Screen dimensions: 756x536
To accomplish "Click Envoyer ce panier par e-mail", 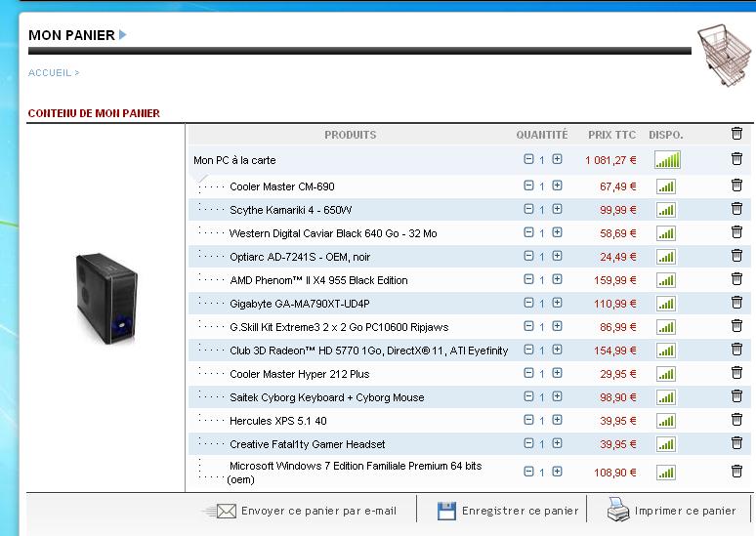I will click(318, 511).
